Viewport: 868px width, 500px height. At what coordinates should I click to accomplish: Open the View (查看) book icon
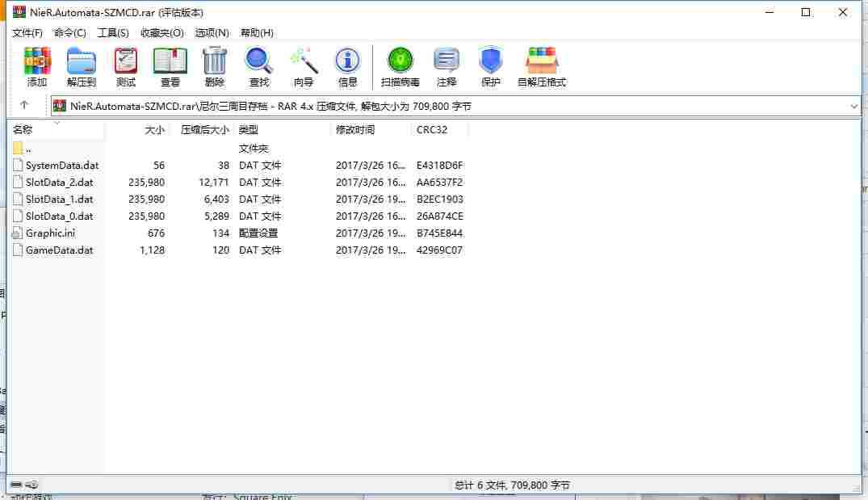click(170, 66)
